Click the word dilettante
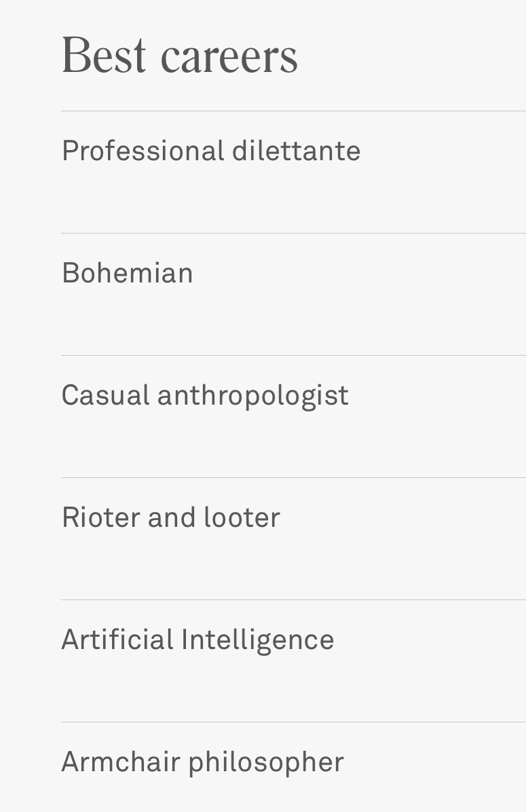This screenshot has width=526, height=812. click(x=296, y=151)
